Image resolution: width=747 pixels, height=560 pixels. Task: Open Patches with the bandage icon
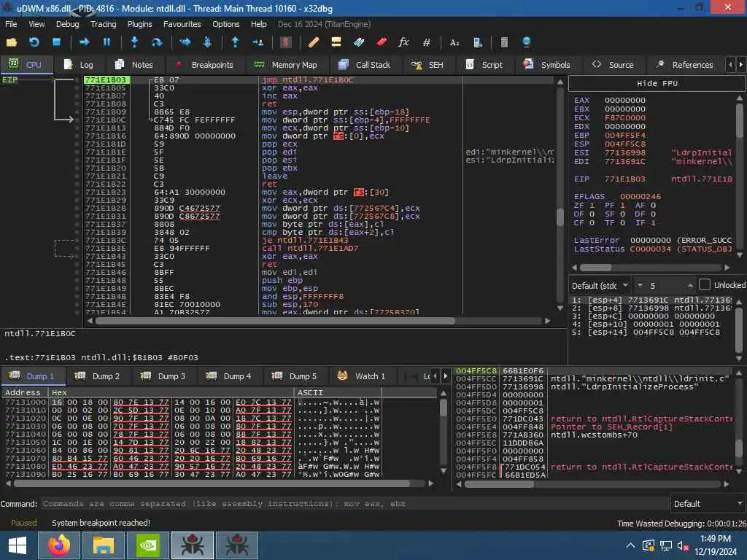click(x=313, y=42)
